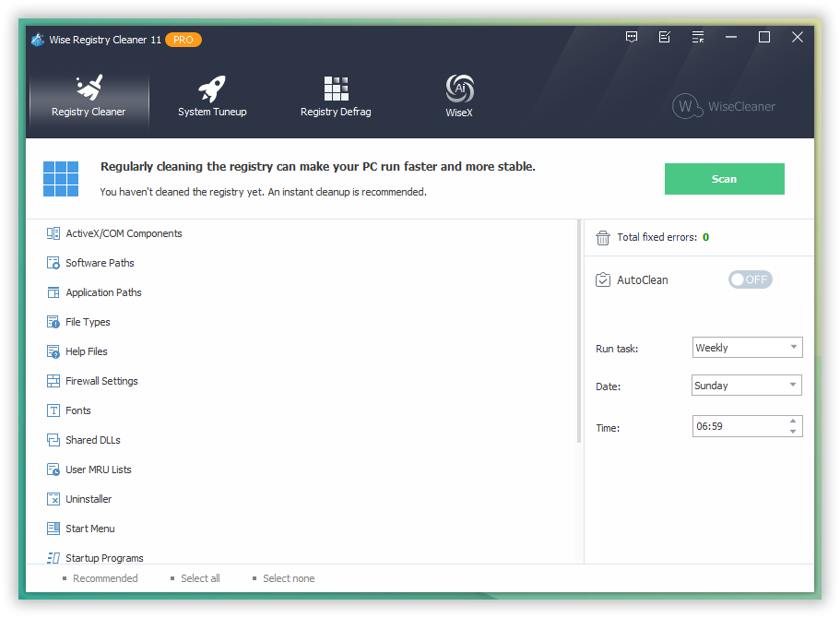Click the User MRU Lists icon
Image resolution: width=840 pixels, height=618 pixels.
coord(53,469)
